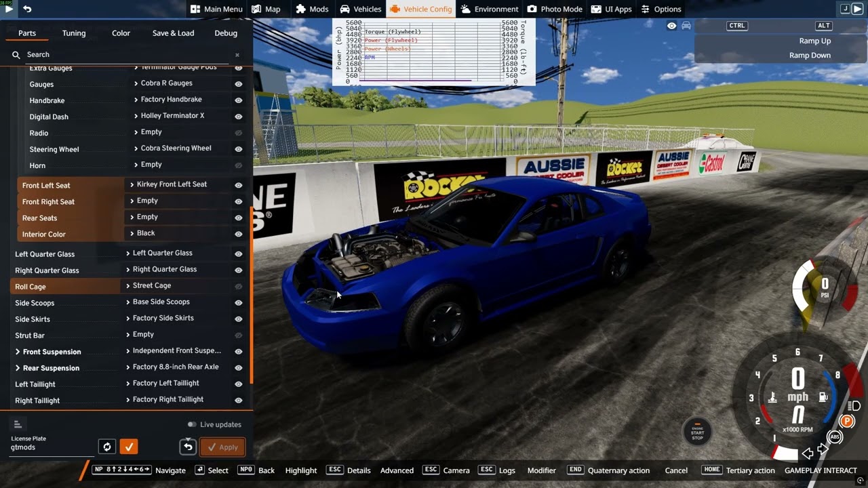The image size is (868, 488).
Task: Click the License Plate text field
Action: point(53,447)
